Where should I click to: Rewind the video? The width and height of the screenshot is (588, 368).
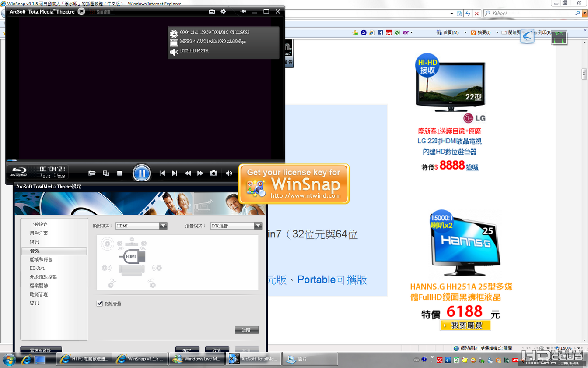point(188,173)
